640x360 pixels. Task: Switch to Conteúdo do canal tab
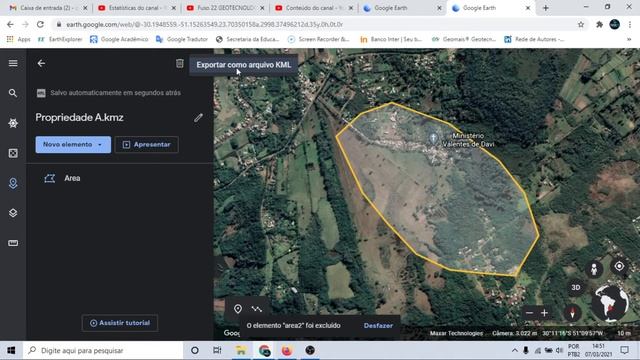[313, 8]
